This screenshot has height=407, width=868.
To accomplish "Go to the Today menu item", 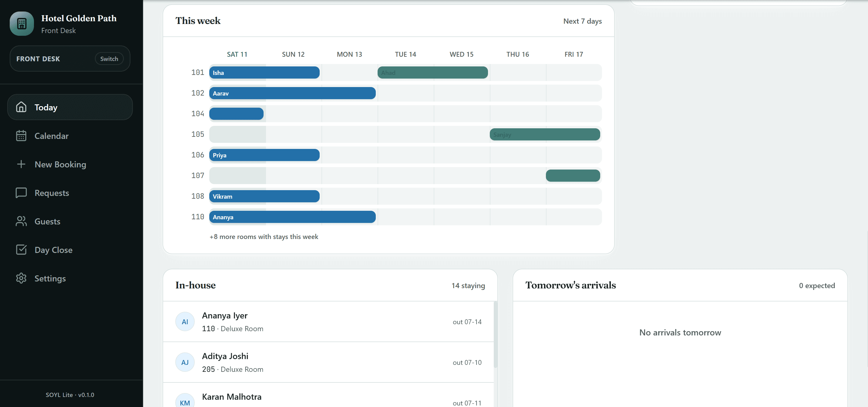I will (x=70, y=107).
